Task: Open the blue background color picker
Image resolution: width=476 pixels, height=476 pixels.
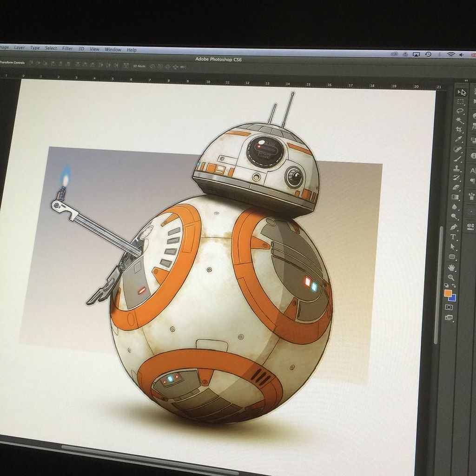Action: [x=453, y=298]
